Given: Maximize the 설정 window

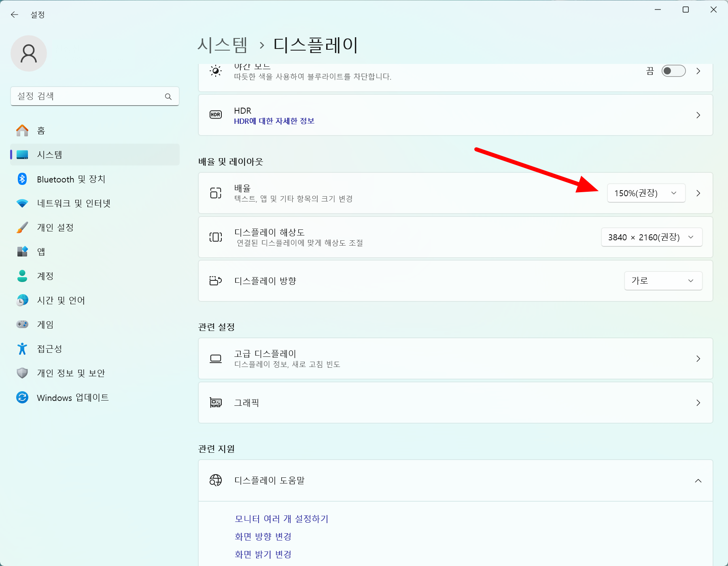Looking at the screenshot, I should (x=686, y=10).
